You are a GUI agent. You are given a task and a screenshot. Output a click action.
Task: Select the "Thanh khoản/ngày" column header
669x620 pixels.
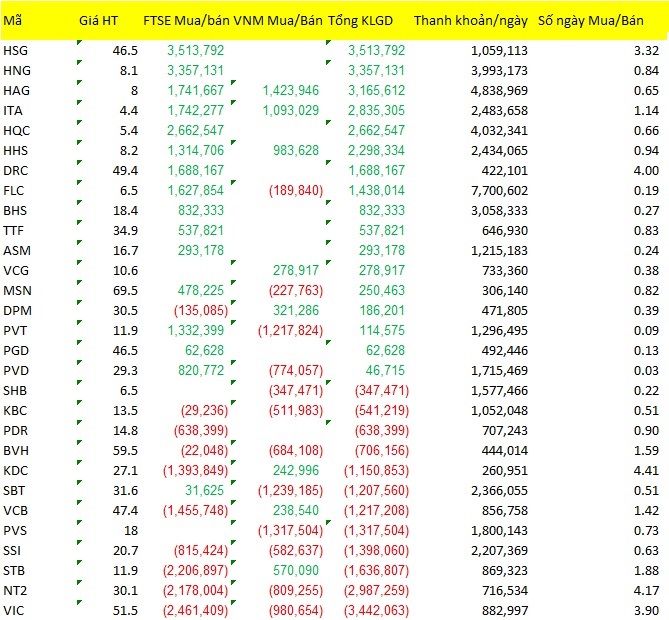click(470, 20)
